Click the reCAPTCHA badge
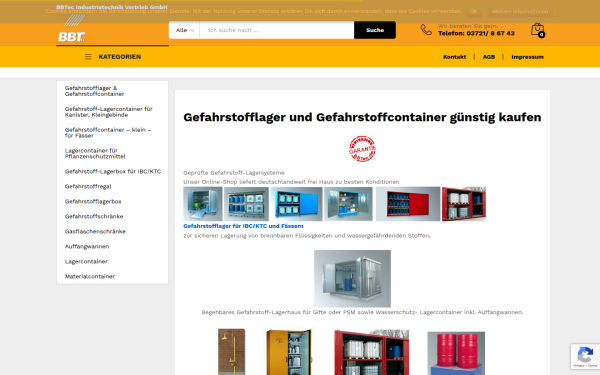 coord(585,356)
